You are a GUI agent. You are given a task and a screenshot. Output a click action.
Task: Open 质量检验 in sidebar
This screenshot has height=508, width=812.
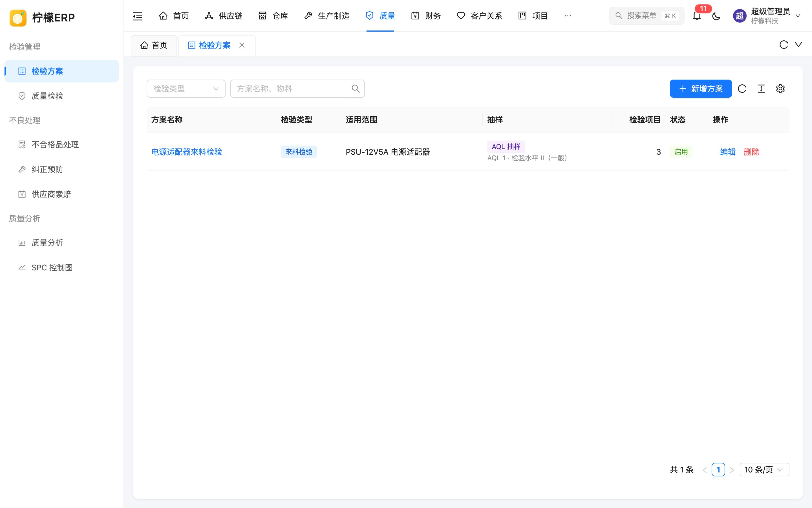click(x=62, y=96)
